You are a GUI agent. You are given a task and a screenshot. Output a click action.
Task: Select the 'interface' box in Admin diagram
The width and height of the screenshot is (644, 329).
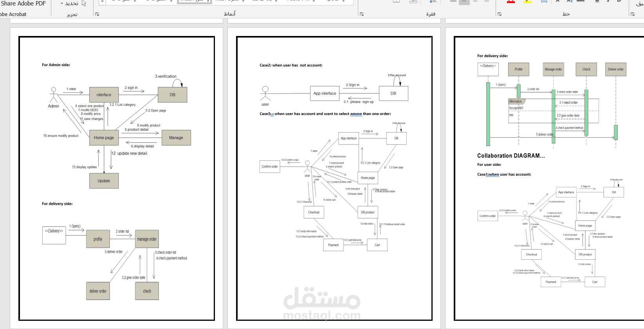104,95
